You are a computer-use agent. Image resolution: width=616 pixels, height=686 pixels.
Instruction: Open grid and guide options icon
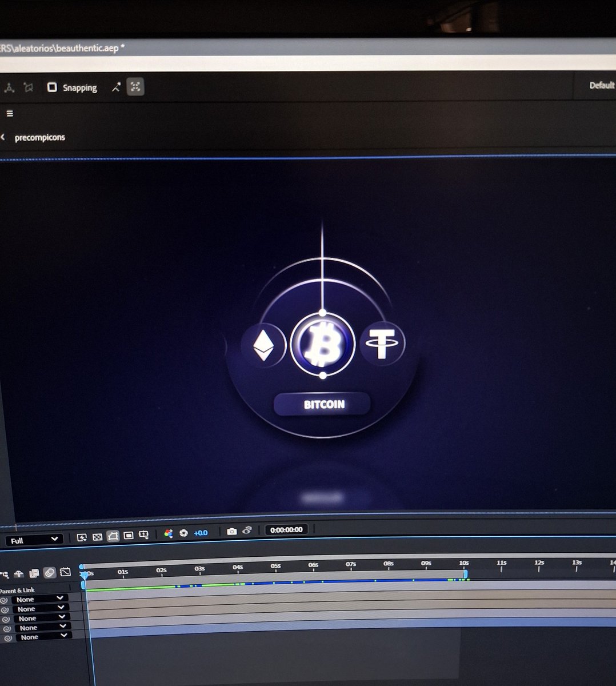[143, 535]
